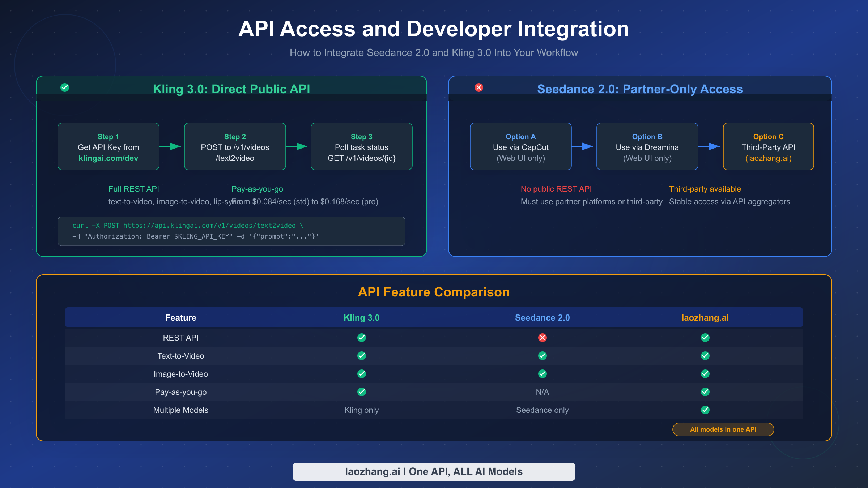
Task: Toggle the Text-to-Video checkmark for laozhang.ai
Action: click(x=705, y=356)
